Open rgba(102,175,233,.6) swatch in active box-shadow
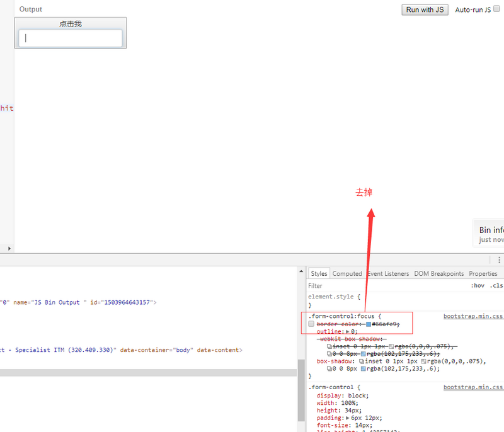The width and height of the screenshot is (504, 432). [x=364, y=369]
